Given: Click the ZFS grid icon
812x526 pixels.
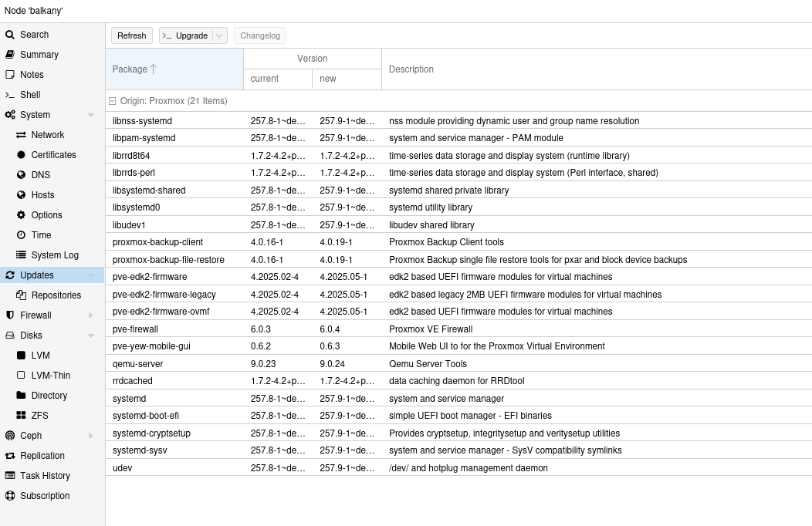Looking at the screenshot, I should click(22, 416).
